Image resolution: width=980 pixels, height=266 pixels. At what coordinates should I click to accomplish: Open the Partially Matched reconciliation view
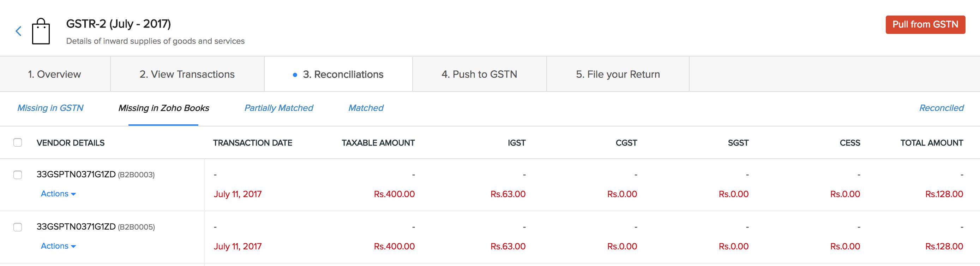coord(278,108)
